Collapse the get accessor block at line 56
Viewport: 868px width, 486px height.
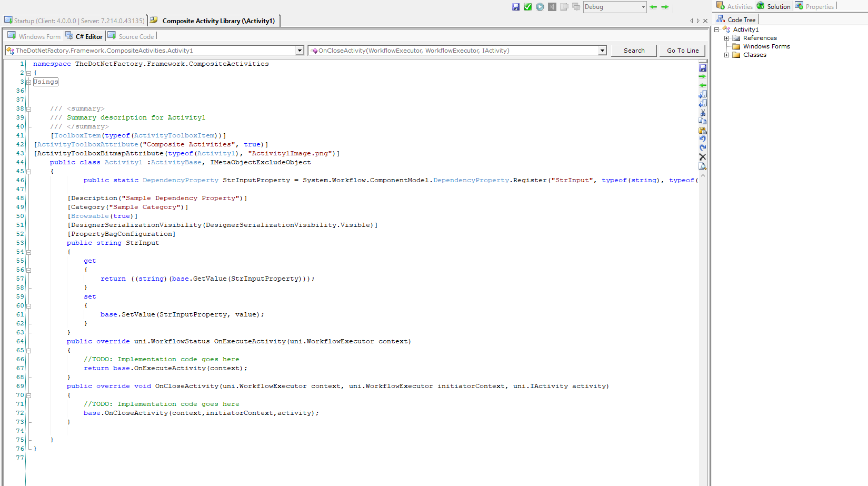coord(28,270)
